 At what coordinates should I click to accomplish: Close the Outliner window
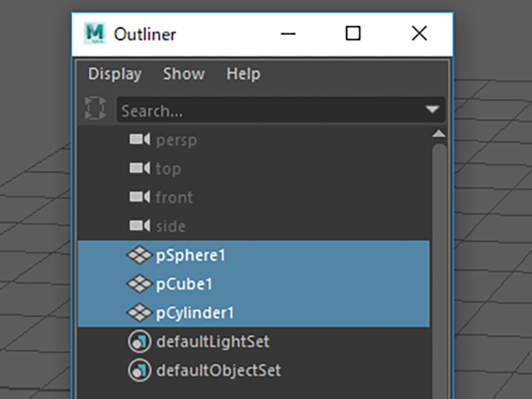(419, 33)
